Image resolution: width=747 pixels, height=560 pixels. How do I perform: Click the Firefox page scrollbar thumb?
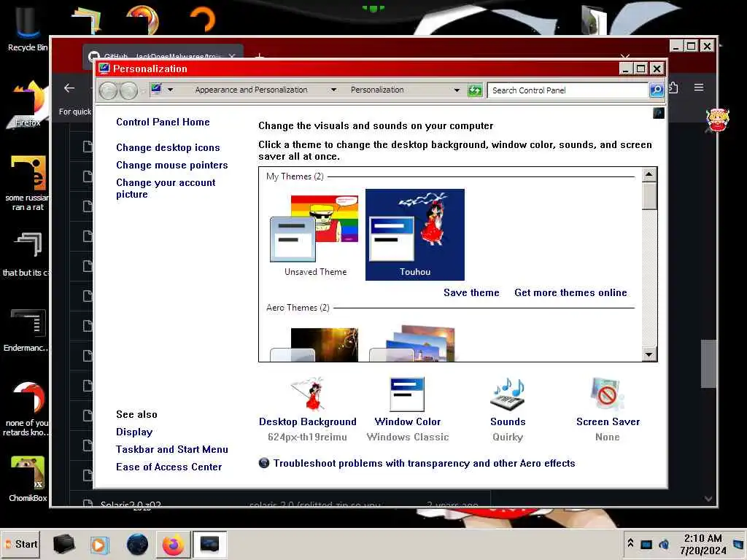[708, 365]
